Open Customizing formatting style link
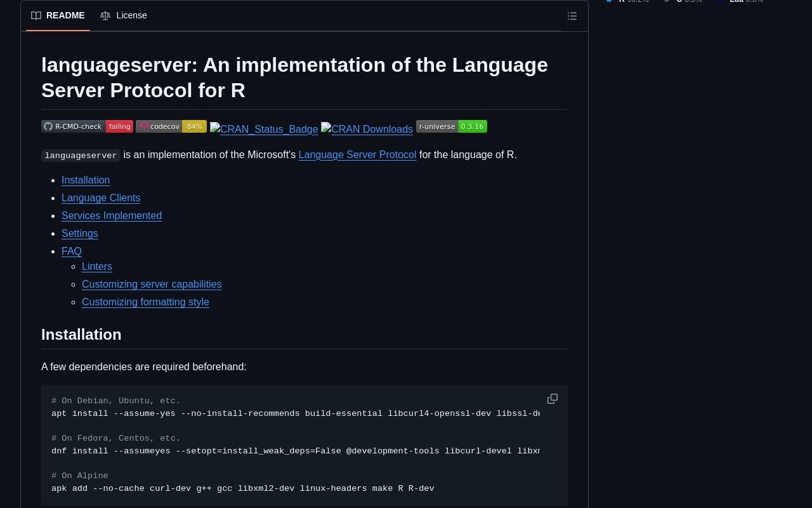This screenshot has height=508, width=812. tap(145, 302)
